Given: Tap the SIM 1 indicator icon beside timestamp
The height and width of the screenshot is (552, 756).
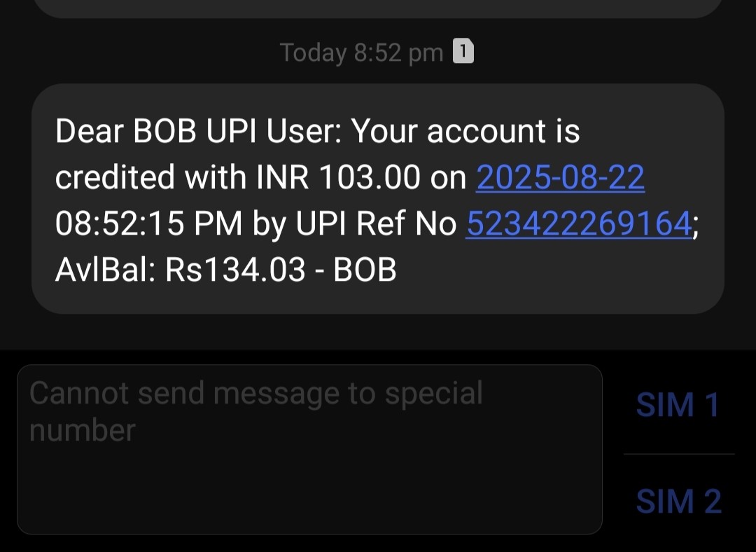Looking at the screenshot, I should coord(463,52).
